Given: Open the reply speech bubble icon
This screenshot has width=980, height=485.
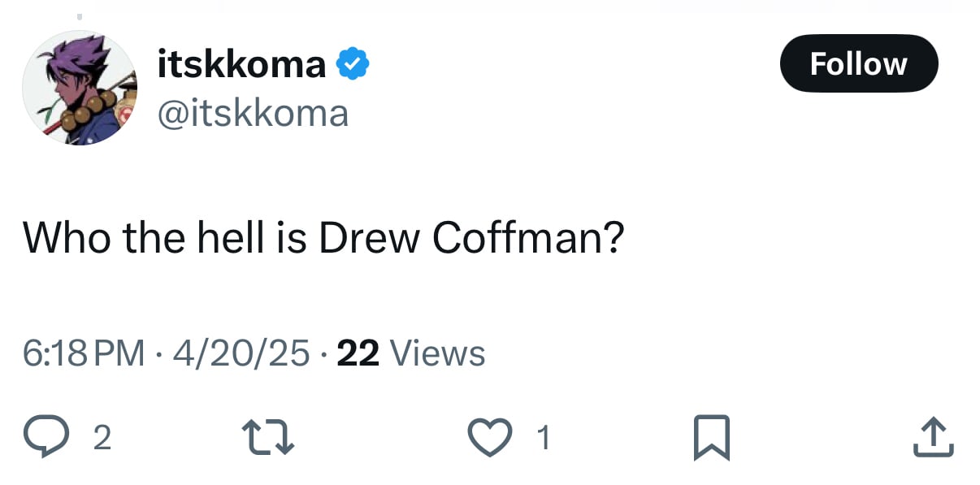Looking at the screenshot, I should (49, 437).
